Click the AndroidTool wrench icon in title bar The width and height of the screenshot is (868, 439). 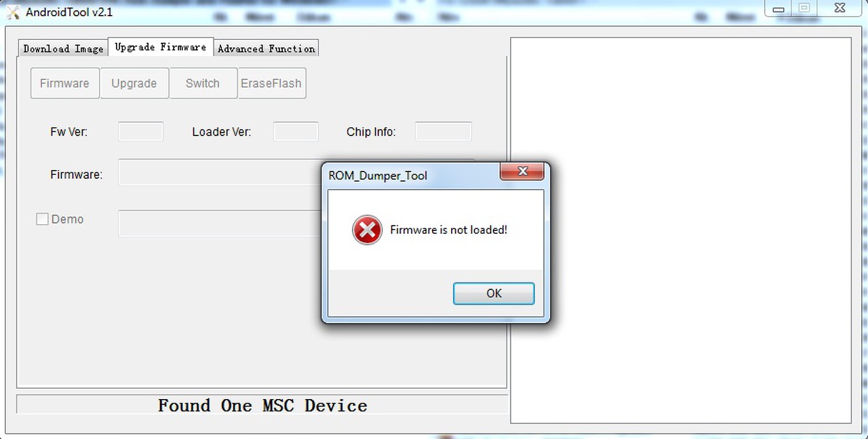[x=12, y=12]
